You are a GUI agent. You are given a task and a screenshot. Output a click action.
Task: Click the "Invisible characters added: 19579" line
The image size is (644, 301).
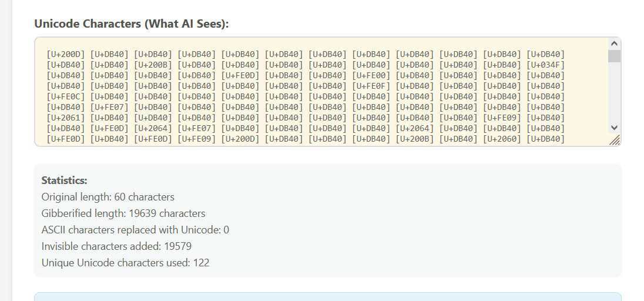click(116, 246)
